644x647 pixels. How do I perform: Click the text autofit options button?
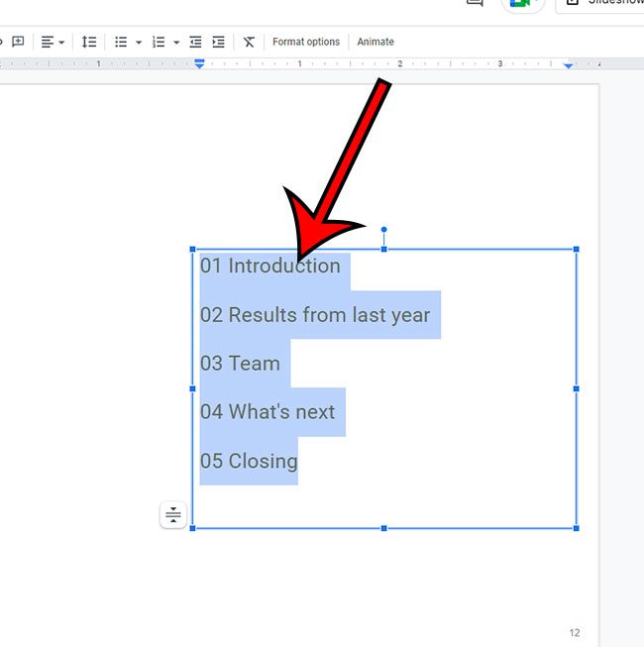[x=173, y=514]
